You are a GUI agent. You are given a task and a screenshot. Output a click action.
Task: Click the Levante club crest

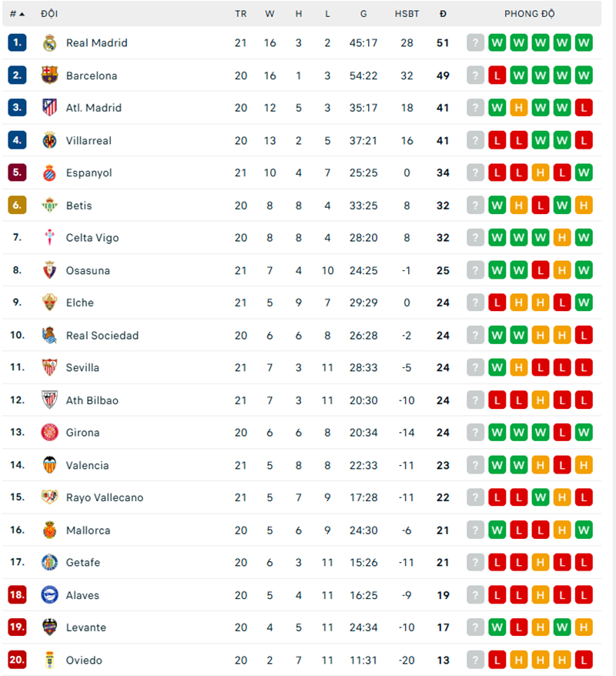tap(50, 627)
